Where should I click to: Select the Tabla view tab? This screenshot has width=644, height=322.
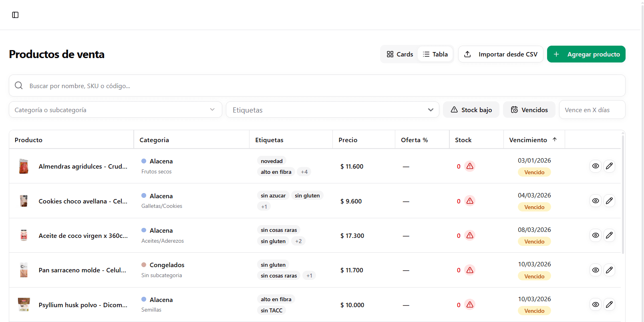(435, 54)
